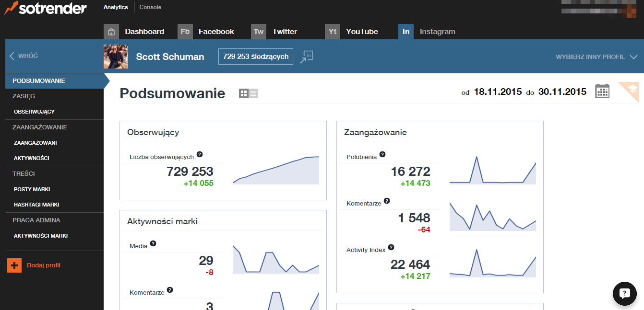Click the Dashboard home icon
The height and width of the screenshot is (310, 644).
pos(111,32)
